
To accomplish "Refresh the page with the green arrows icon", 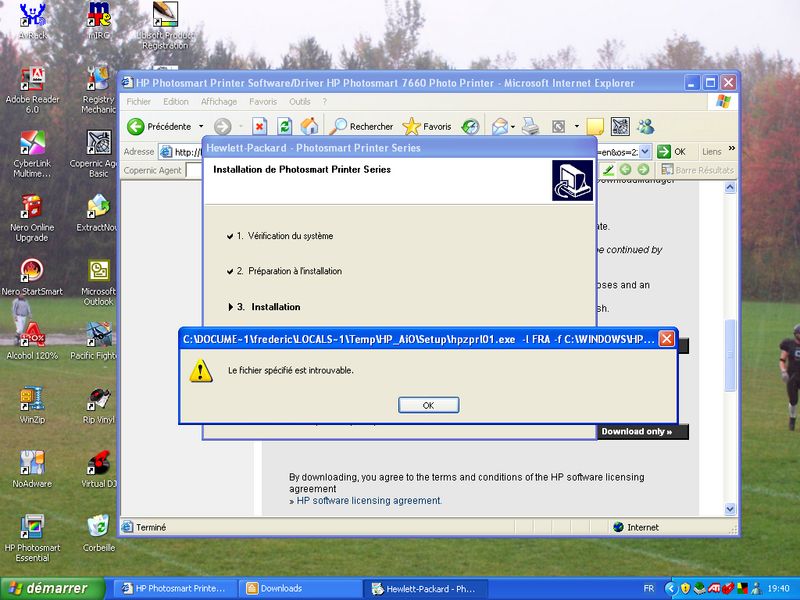I will [x=285, y=126].
